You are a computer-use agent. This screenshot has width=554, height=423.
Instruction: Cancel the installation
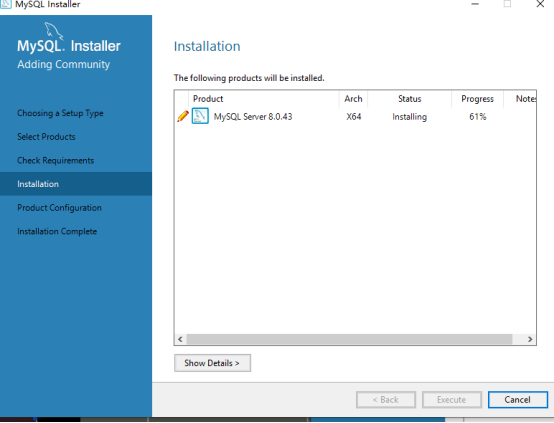click(x=518, y=400)
